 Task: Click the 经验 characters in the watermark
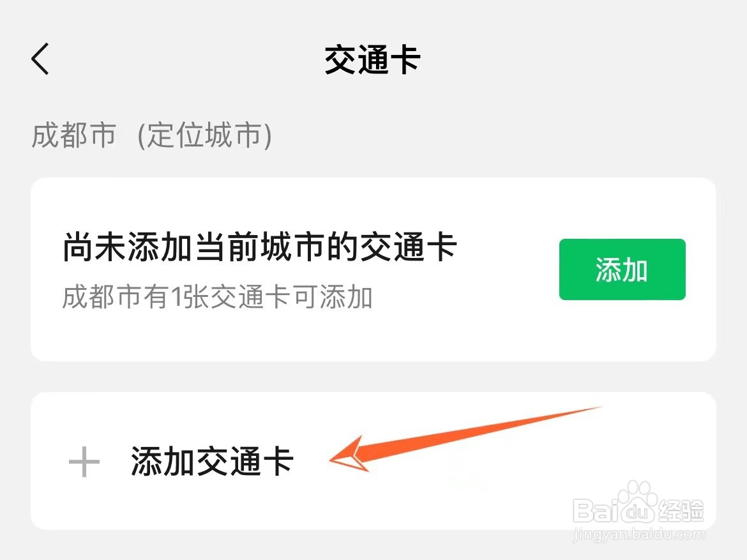(x=681, y=510)
